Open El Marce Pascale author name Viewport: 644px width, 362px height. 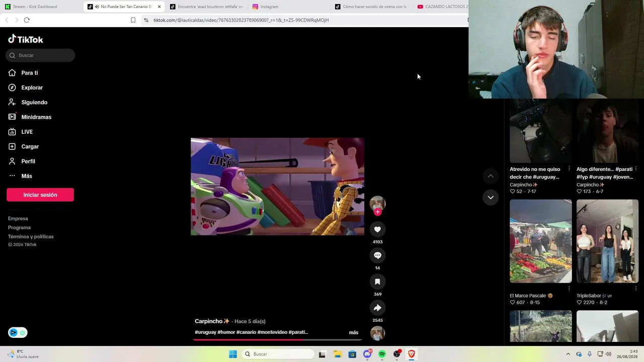(x=531, y=296)
